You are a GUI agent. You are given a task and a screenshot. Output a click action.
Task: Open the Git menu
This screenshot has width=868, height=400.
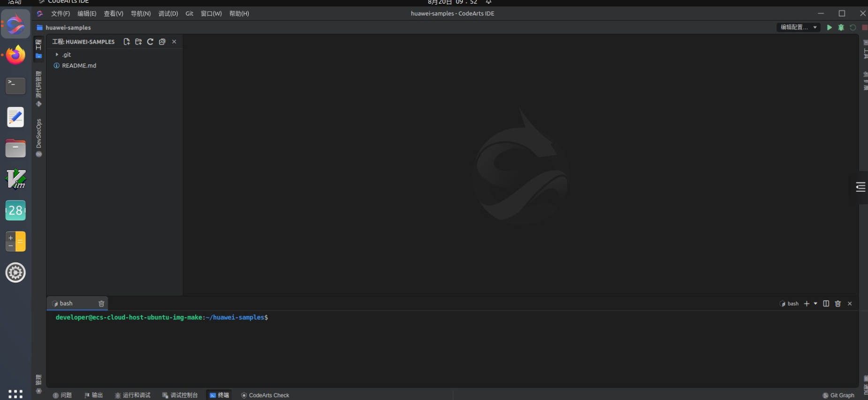coord(190,14)
